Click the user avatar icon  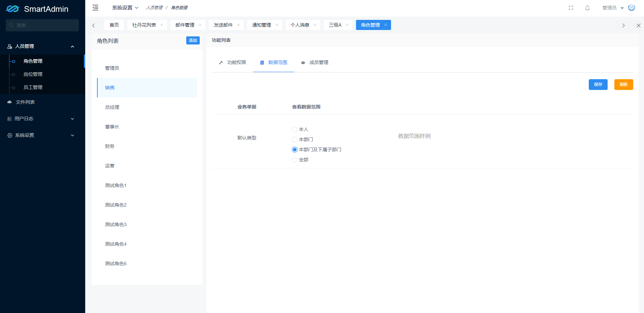(x=632, y=8)
